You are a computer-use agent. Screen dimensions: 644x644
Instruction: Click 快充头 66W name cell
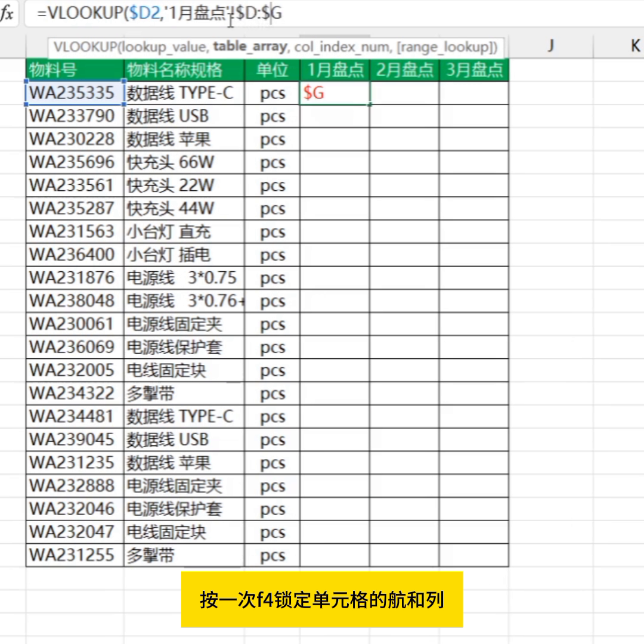pyautogui.click(x=184, y=162)
